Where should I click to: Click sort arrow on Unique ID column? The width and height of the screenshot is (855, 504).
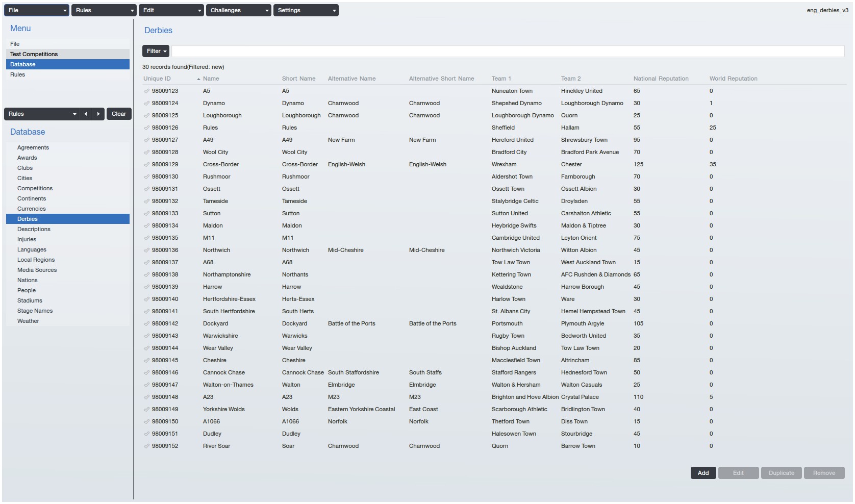198,79
